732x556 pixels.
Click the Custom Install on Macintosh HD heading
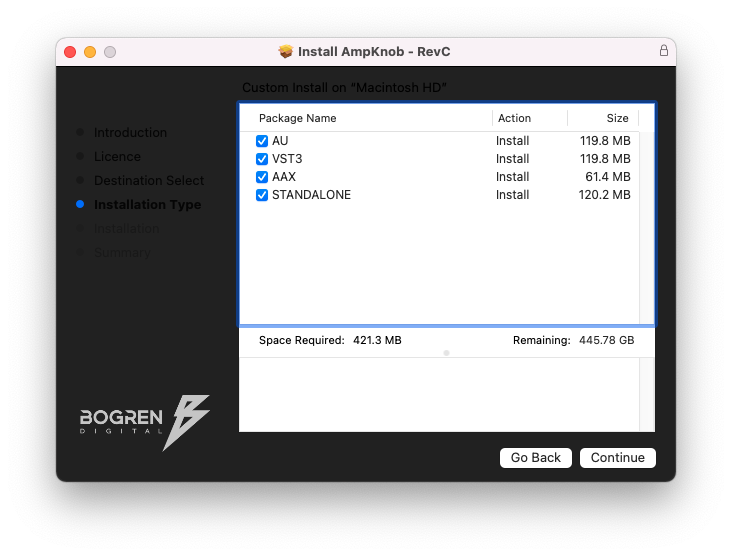pos(345,88)
